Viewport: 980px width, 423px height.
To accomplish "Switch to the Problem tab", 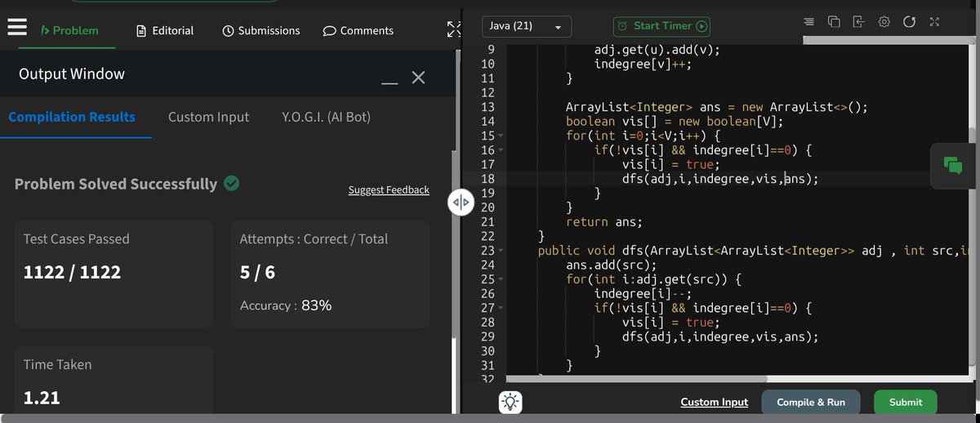I will coord(69,30).
